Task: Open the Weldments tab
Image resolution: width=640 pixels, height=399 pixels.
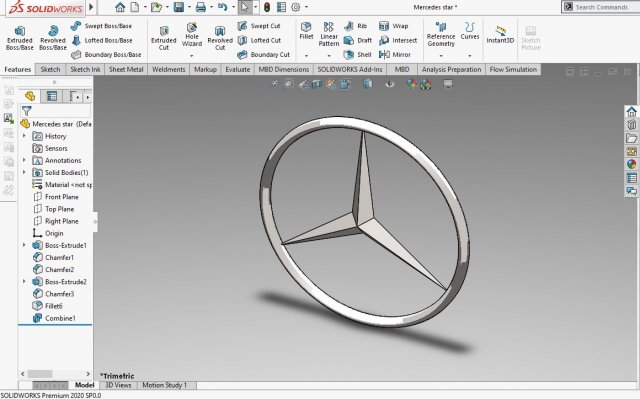Action: pyautogui.click(x=169, y=69)
